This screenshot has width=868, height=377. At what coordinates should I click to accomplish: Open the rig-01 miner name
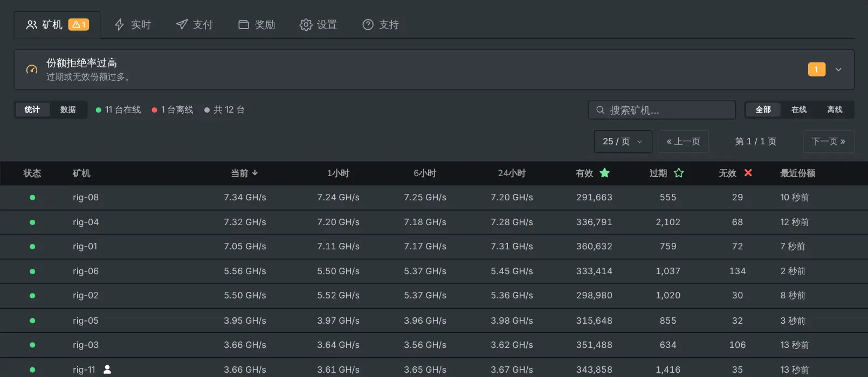[85, 247]
